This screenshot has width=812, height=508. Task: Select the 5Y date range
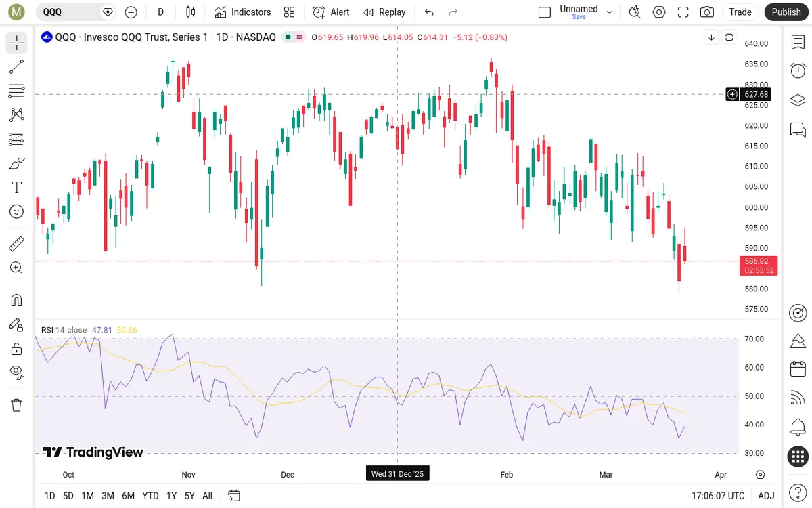click(189, 496)
